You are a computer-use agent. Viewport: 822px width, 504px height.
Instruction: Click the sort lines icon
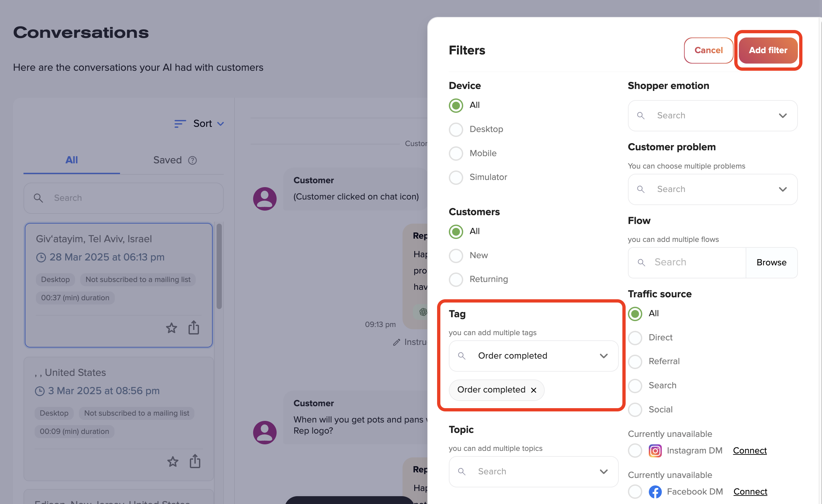coord(180,124)
